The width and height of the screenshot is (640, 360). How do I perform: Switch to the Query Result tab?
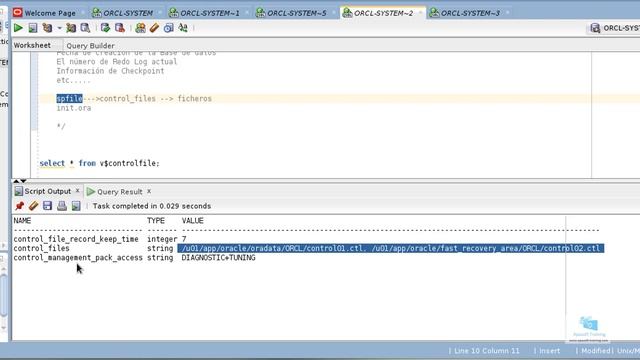120,191
